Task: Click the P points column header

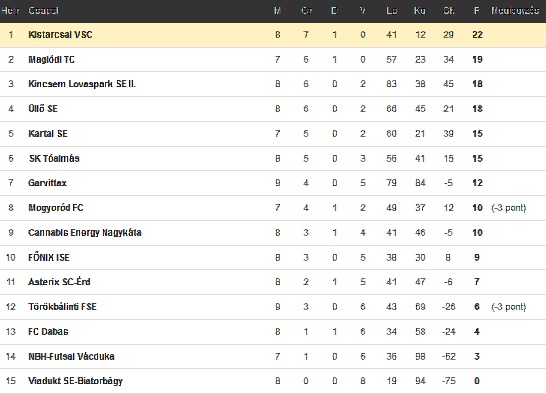Action: (x=477, y=10)
